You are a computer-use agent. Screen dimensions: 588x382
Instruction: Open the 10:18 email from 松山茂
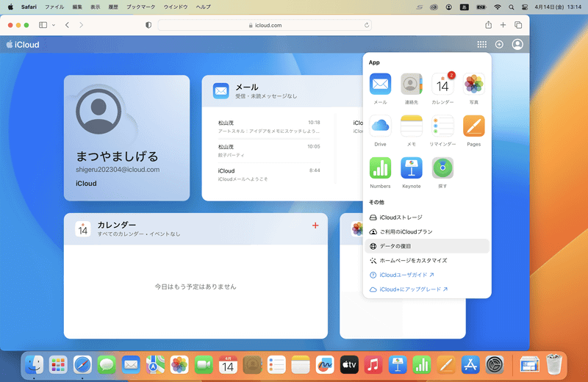[269, 126]
